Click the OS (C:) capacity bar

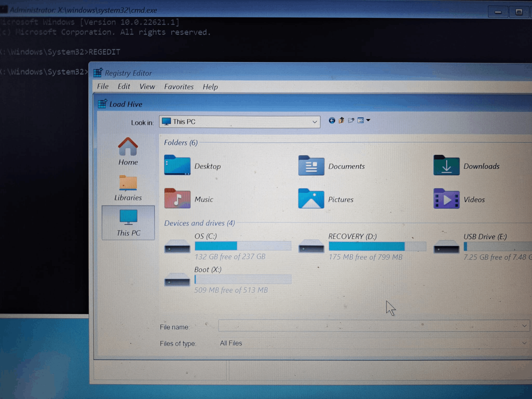243,246
